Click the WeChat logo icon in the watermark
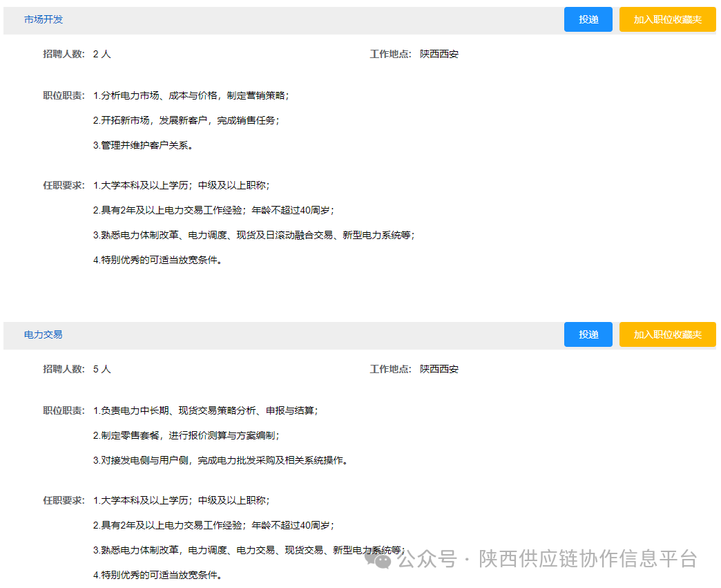The height and width of the screenshot is (588, 721). (379, 559)
